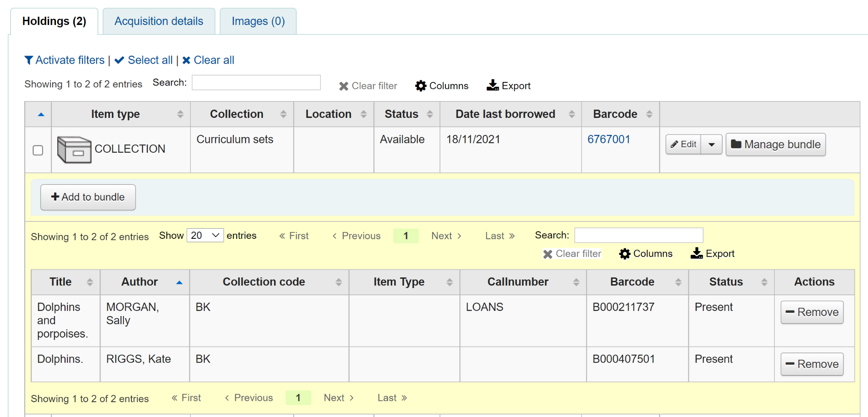Remove 'Dolphins and porpoises.' from the bundle
868x417 pixels.
811,312
